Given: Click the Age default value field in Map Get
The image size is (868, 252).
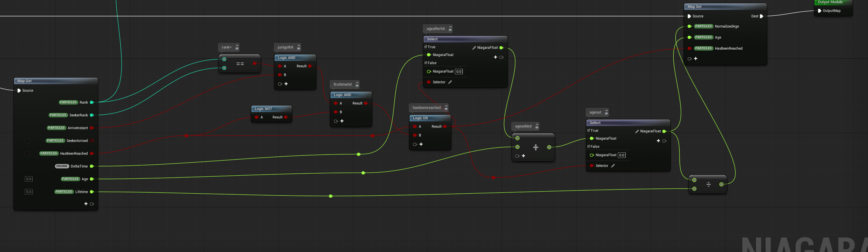Looking at the screenshot, I should click(x=29, y=179).
